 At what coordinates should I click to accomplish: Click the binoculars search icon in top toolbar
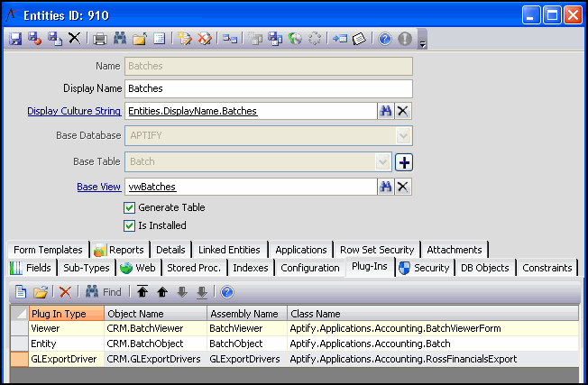120,39
